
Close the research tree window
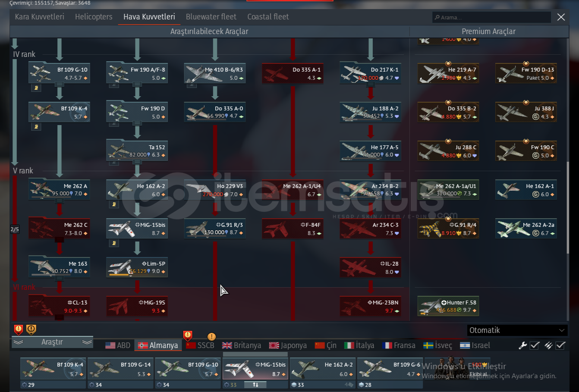[x=561, y=17]
